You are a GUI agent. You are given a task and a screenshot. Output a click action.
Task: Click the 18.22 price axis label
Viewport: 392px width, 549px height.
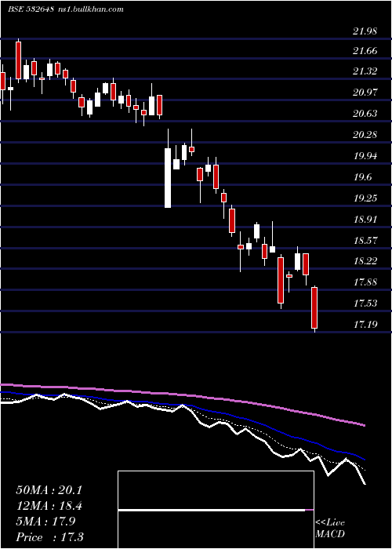(x=365, y=261)
